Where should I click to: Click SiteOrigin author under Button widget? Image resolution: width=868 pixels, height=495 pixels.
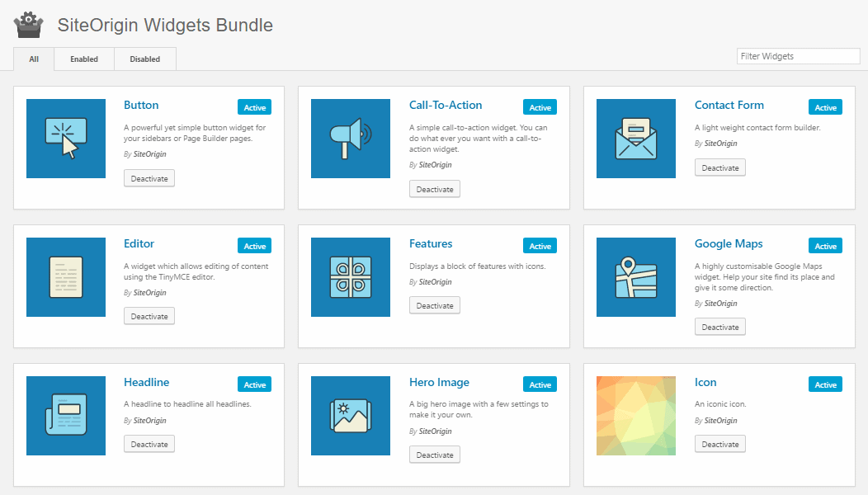click(x=149, y=154)
